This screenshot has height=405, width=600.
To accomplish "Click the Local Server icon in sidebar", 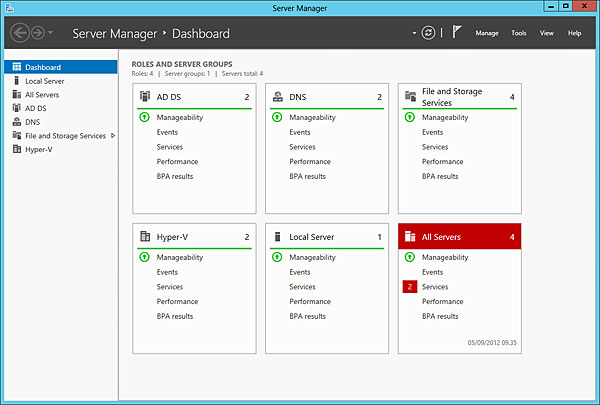I will pos(16,80).
